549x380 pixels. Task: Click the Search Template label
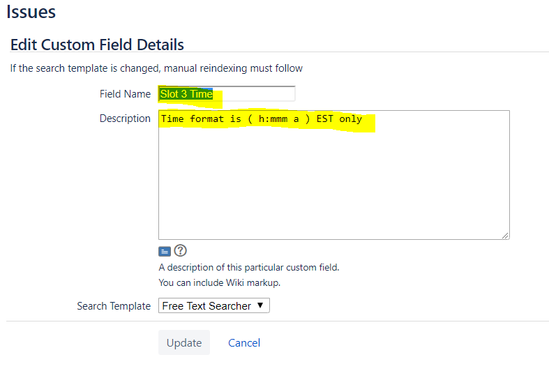point(114,306)
